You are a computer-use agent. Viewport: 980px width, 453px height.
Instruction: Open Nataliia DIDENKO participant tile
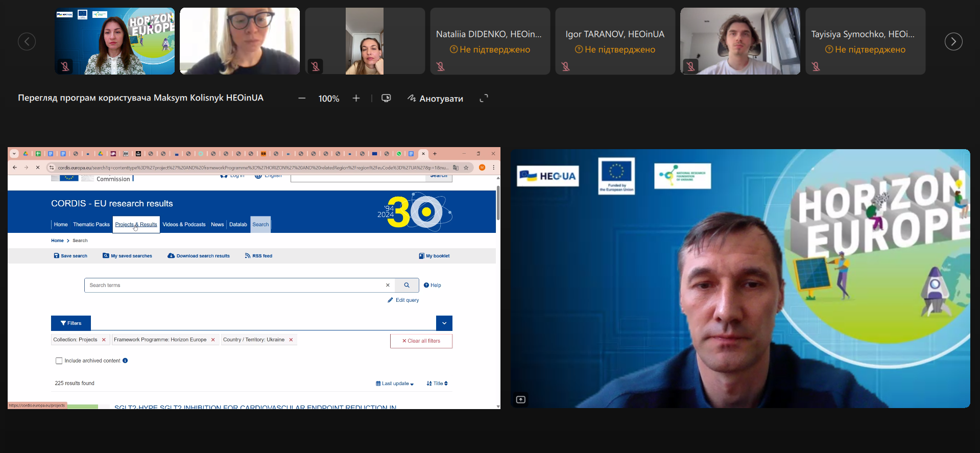point(490,41)
